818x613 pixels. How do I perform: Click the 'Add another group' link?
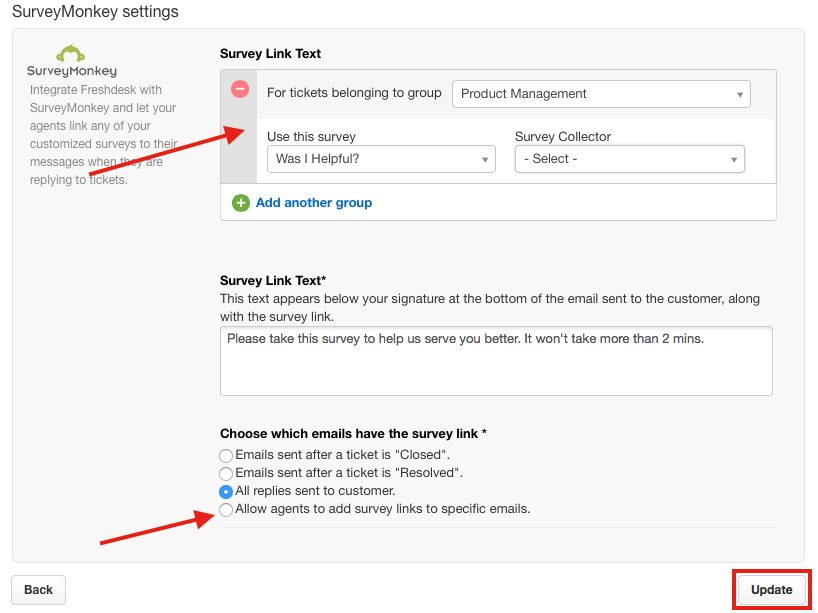point(314,203)
